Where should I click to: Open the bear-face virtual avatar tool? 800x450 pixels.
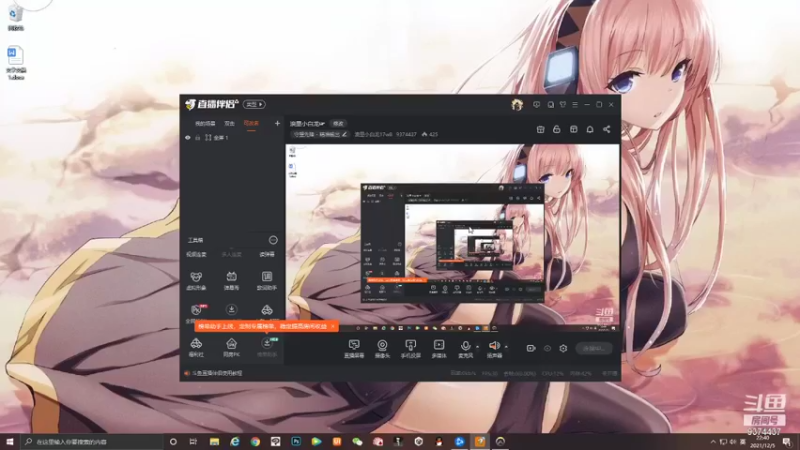pyautogui.click(x=196, y=280)
